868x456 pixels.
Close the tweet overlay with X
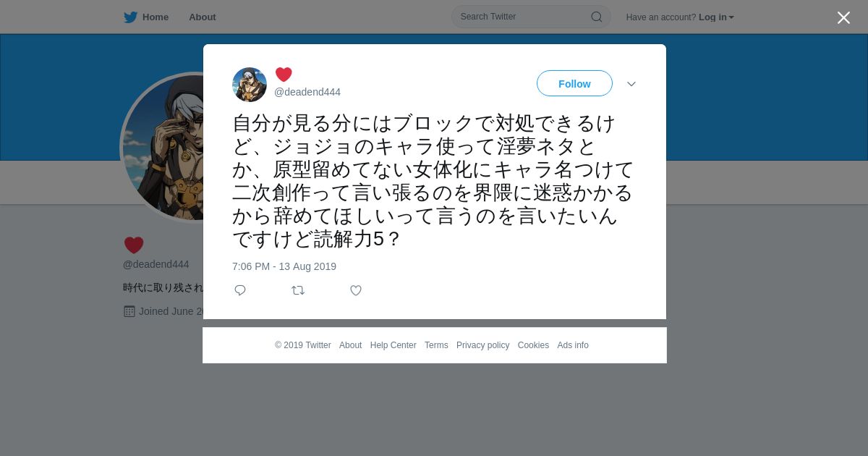point(843,17)
